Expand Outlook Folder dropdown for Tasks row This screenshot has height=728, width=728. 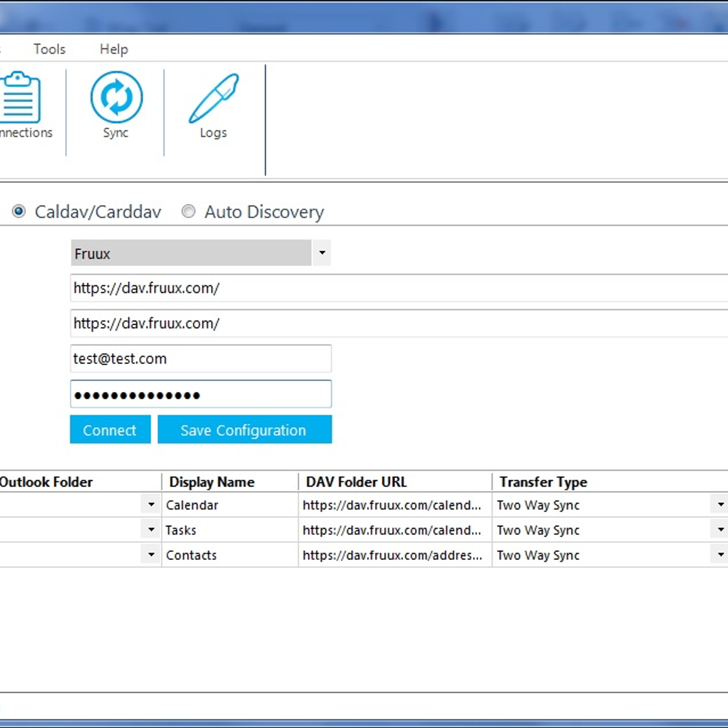point(150,530)
